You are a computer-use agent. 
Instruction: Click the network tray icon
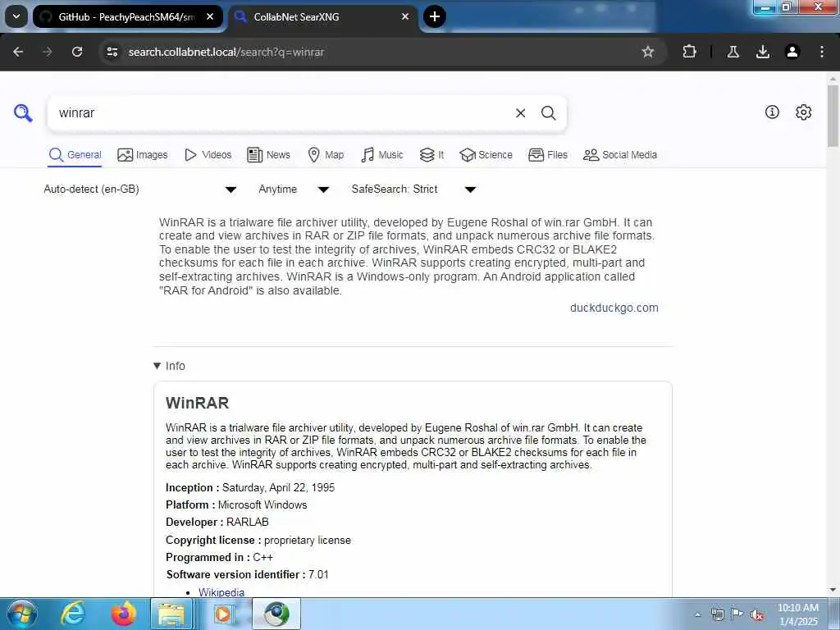tap(717, 614)
